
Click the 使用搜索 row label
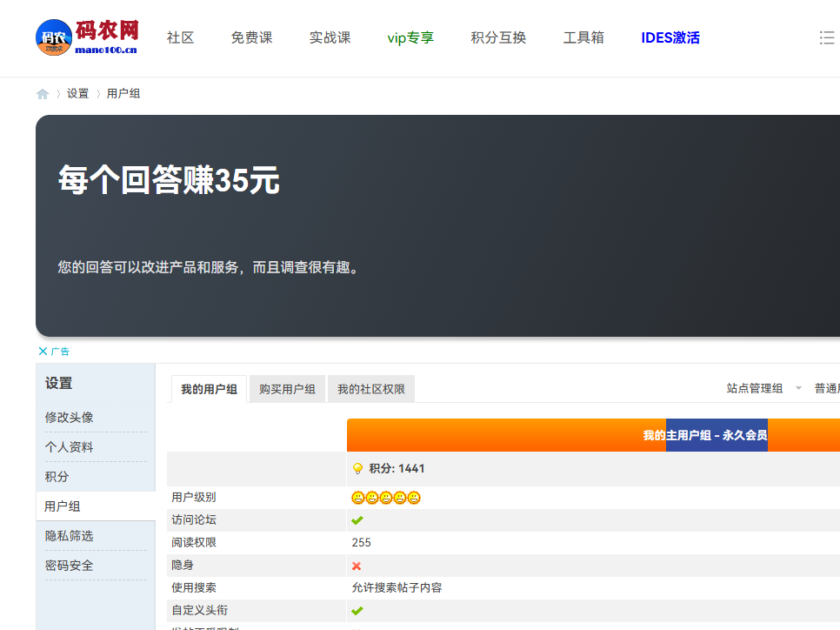click(x=194, y=587)
